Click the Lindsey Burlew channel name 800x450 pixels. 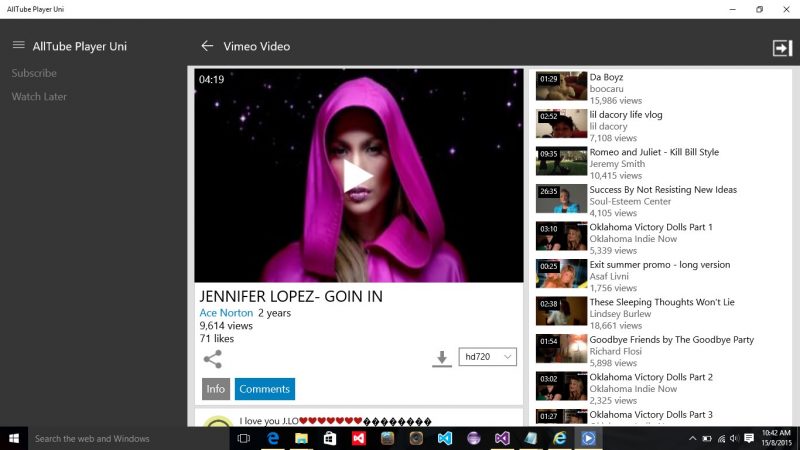point(620,314)
